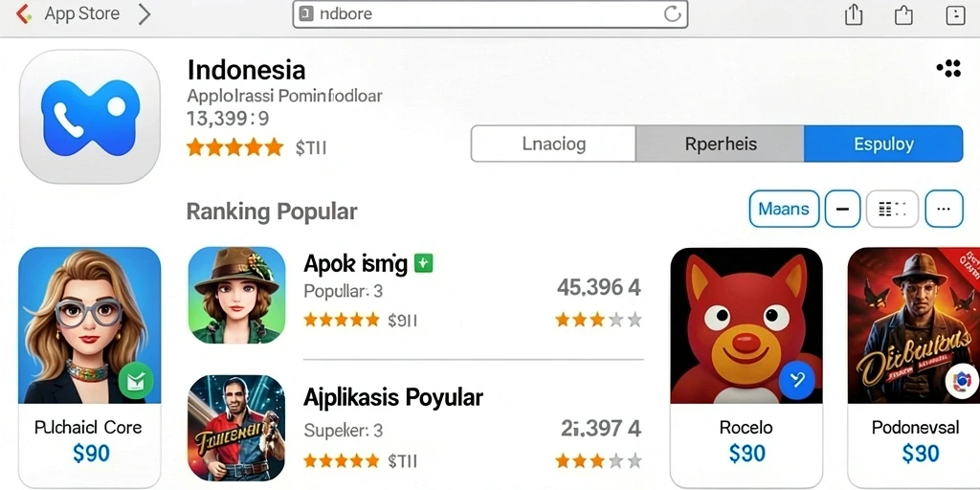Click the red back arrow beside App Store
This screenshot has width=980, height=490.
tap(24, 13)
